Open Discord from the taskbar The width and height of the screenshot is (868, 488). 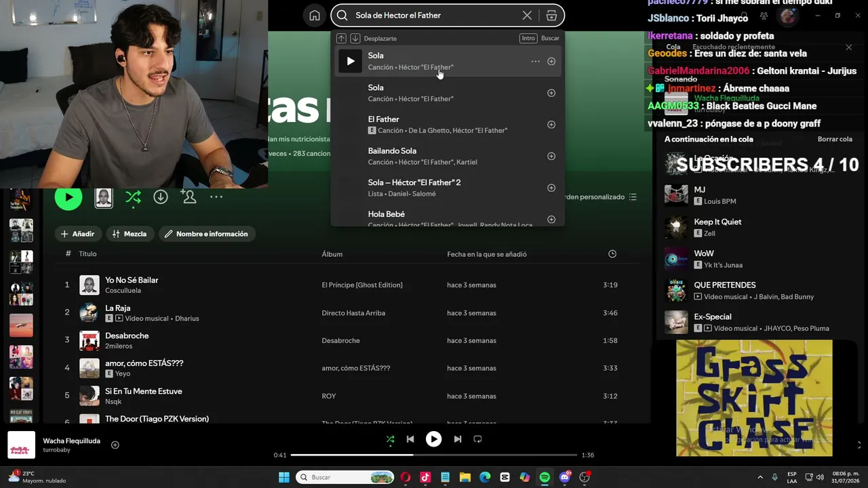tap(565, 477)
